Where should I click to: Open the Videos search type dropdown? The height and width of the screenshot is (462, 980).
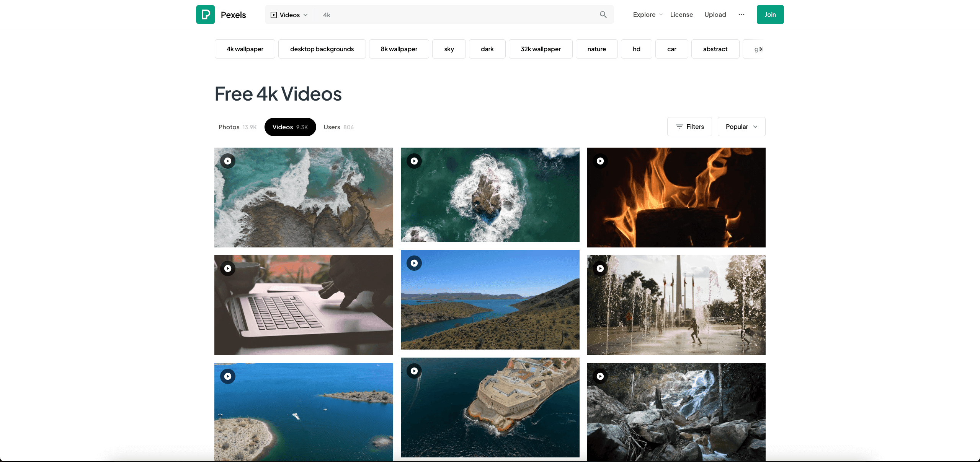[289, 15]
